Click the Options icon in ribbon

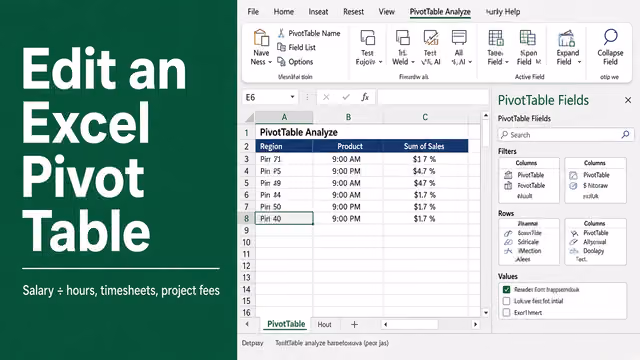(x=281, y=62)
